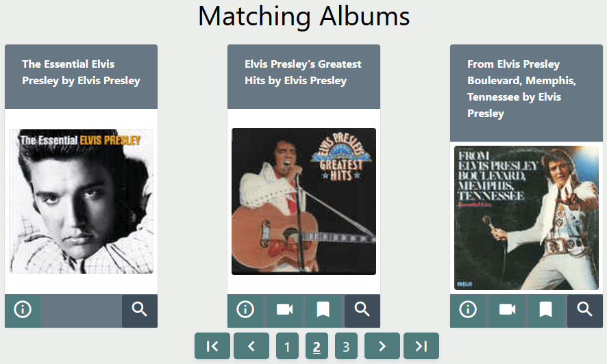Click The Essential Elvis Presley cover image
The image size is (607, 364).
coord(82,202)
